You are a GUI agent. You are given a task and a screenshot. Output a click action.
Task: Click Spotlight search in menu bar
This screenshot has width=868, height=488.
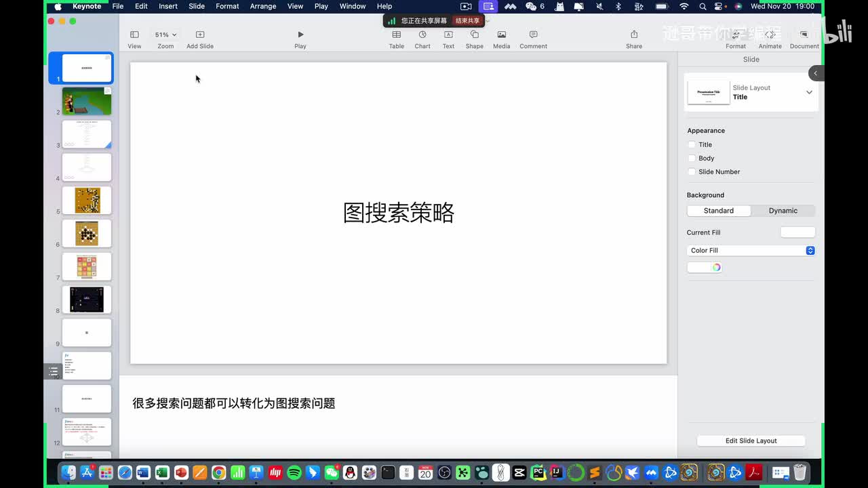[x=703, y=6]
